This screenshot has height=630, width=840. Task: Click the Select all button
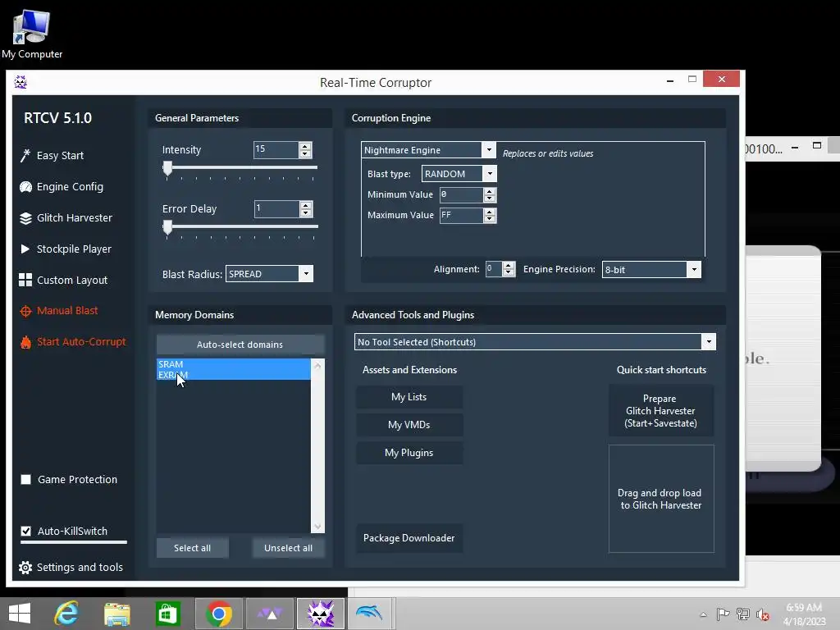[192, 548]
